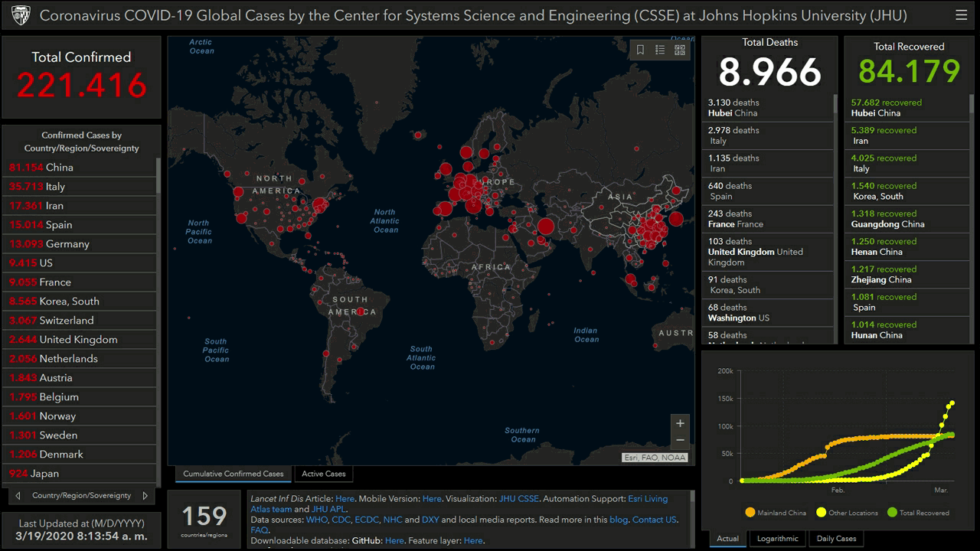Image resolution: width=980 pixels, height=551 pixels.
Task: Open the hamburger menu at top right
Action: point(962,14)
